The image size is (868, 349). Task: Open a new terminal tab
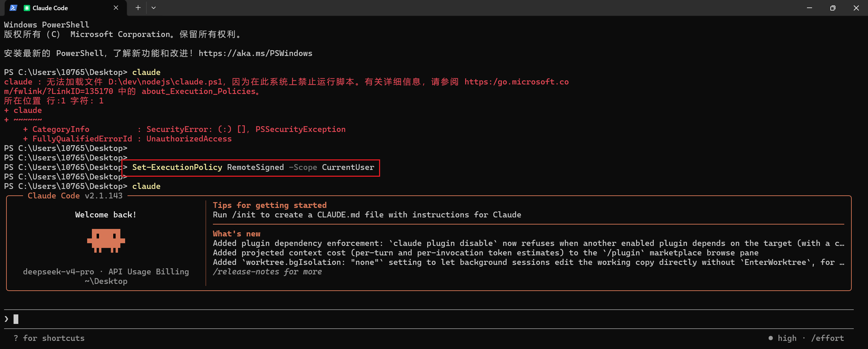(x=138, y=8)
